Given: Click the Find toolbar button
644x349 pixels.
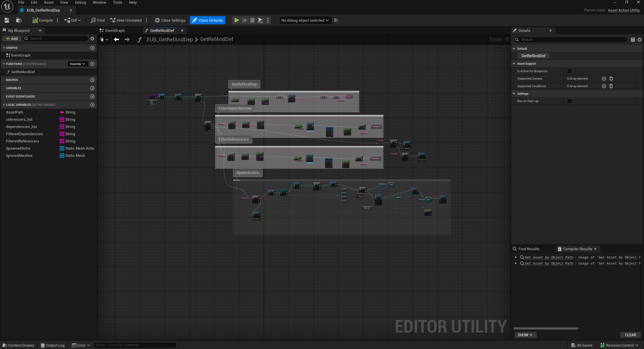Looking at the screenshot, I should pos(98,20).
